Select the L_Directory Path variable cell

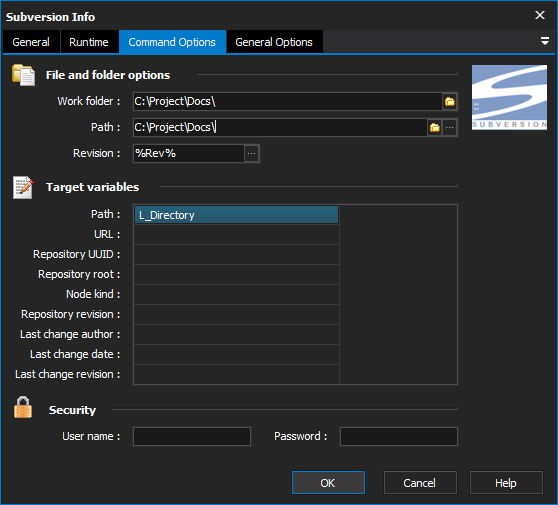point(236,215)
